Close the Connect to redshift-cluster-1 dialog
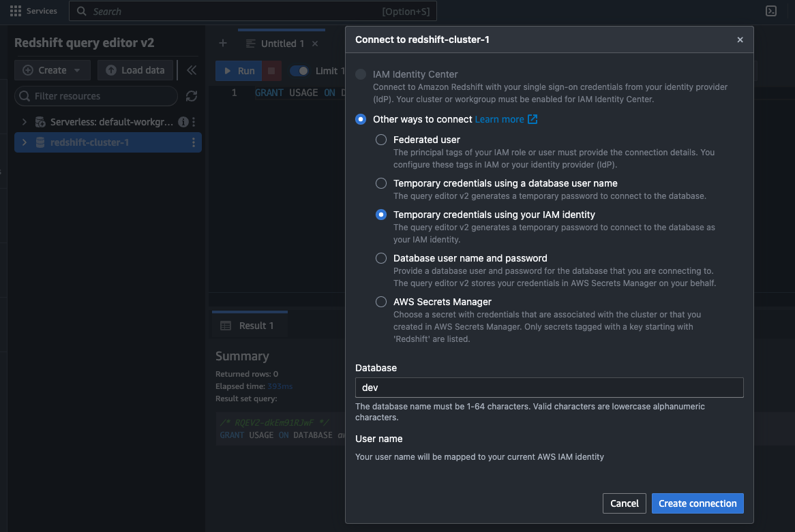 740,40
